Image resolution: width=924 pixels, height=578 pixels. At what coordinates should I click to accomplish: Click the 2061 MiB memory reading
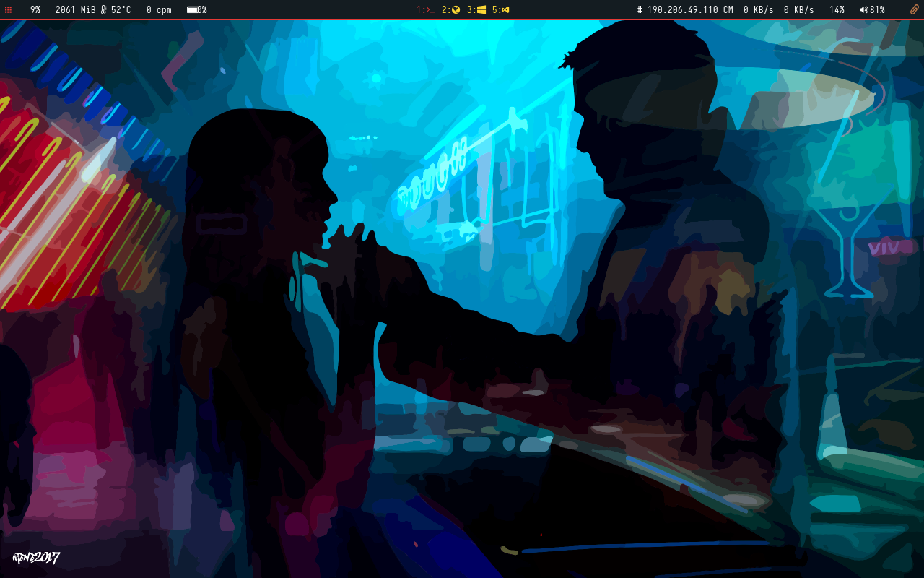pos(76,9)
